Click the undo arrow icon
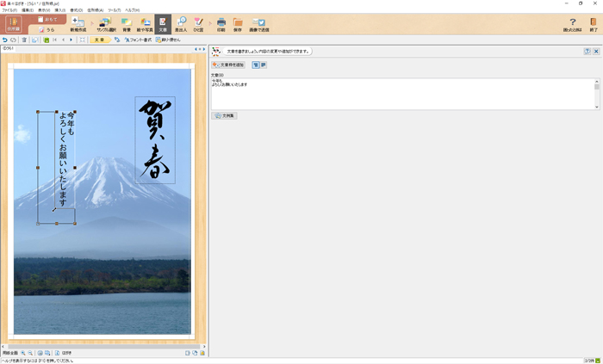603x364 pixels. pyautogui.click(x=5, y=40)
